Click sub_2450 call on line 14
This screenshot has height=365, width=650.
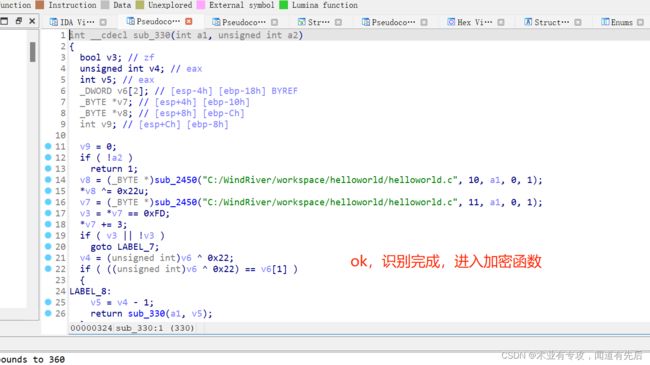pyautogui.click(x=176, y=180)
